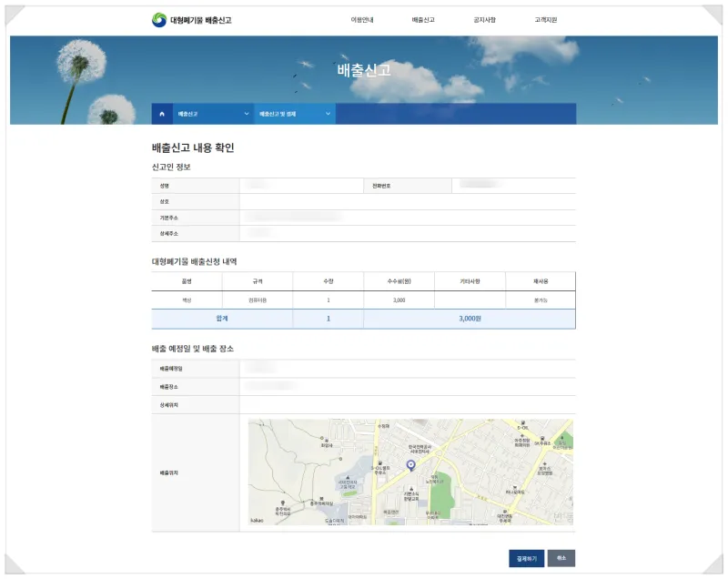Click the 재사용 column header
The height and width of the screenshot is (579, 728).
[x=541, y=281]
